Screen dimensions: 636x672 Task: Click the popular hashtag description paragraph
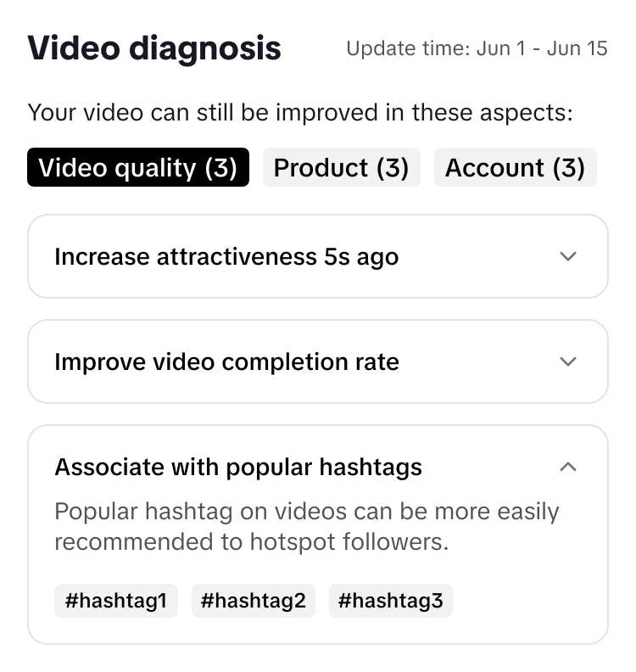306,527
